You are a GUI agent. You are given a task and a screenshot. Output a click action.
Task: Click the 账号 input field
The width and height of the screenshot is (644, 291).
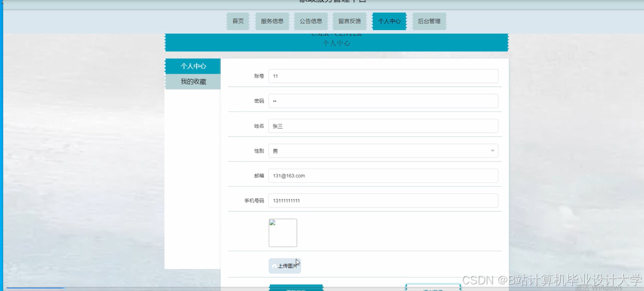[383, 76]
